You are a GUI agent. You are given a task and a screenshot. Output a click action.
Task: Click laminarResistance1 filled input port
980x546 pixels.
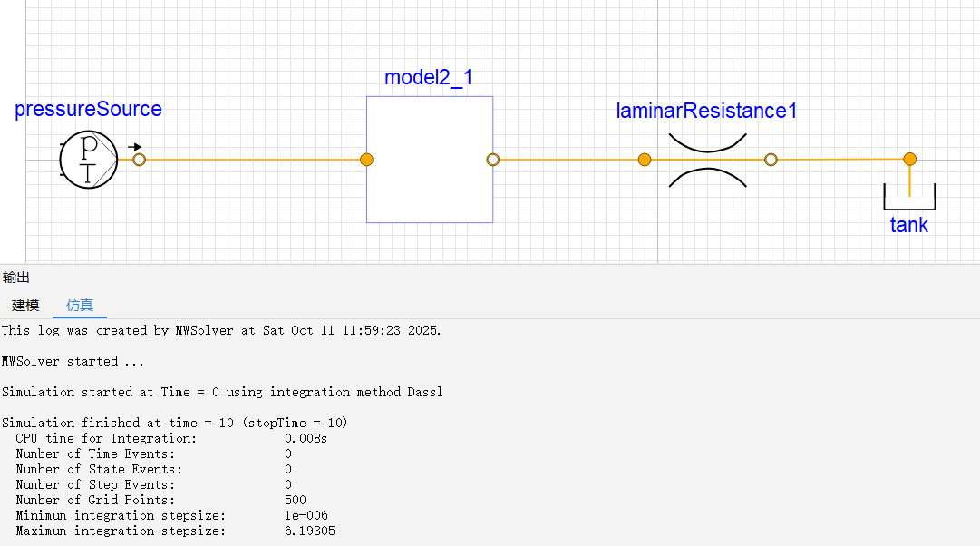pos(645,160)
